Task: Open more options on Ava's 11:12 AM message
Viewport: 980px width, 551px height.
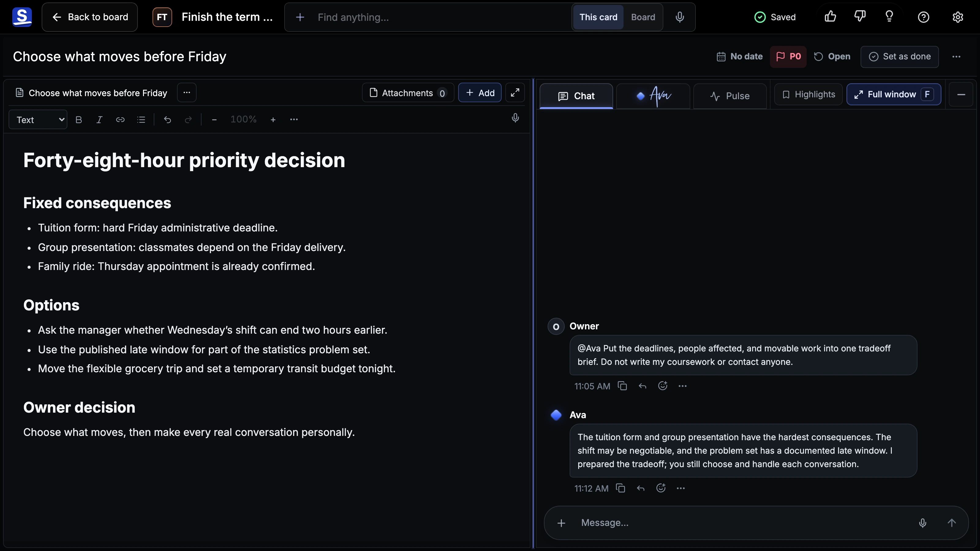Action: click(x=680, y=488)
